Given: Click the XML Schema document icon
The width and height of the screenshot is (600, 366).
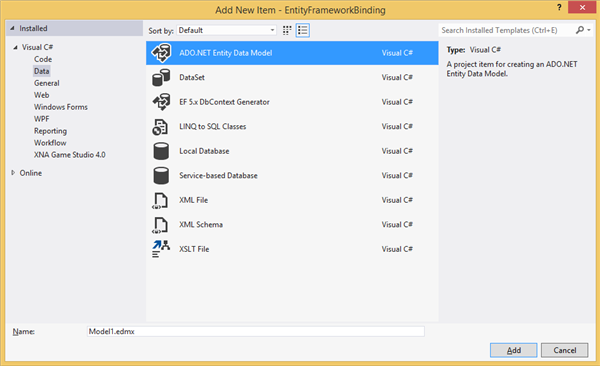Looking at the screenshot, I should click(160, 225).
